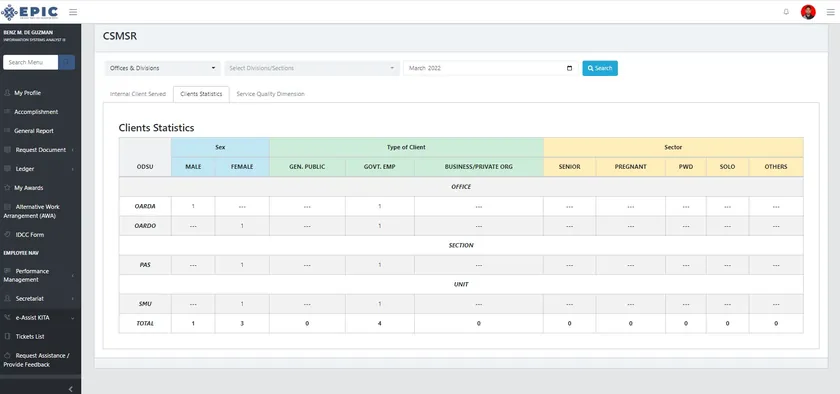This screenshot has height=394, width=840.
Task: Focus the Search Menu input field
Action: 31,62
